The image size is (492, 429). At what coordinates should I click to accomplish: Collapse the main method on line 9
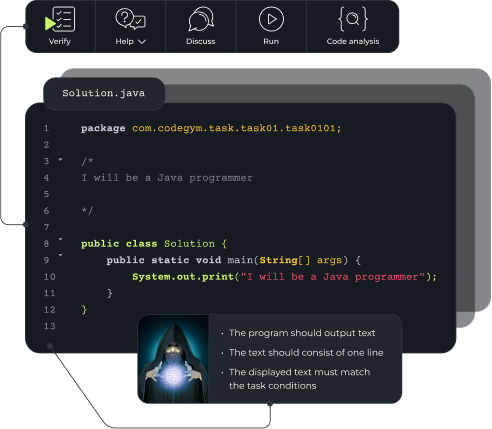tap(60, 256)
